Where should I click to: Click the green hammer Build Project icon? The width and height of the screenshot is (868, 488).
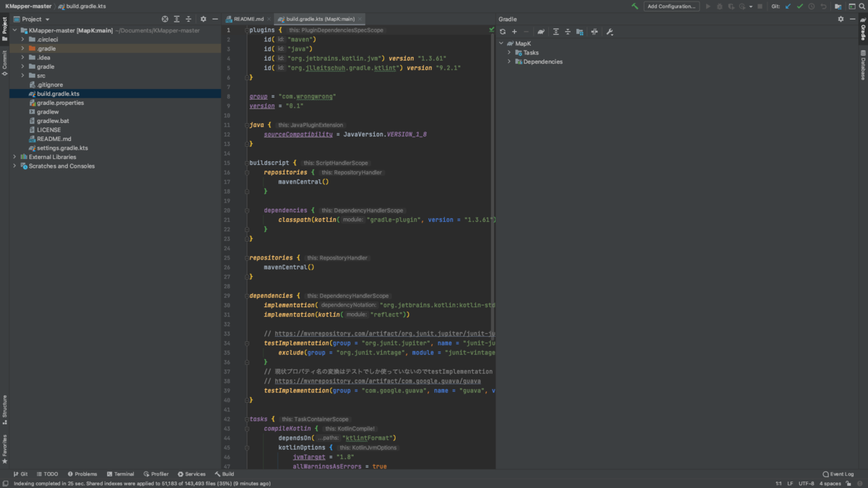pos(634,7)
